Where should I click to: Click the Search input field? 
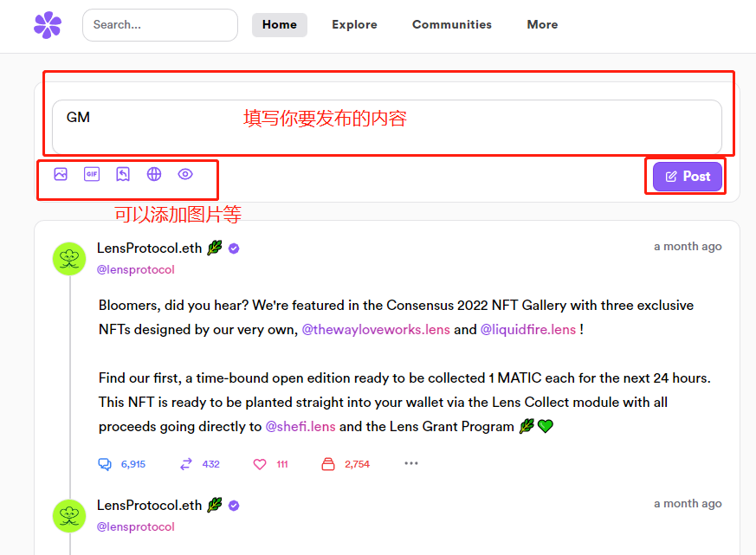160,25
